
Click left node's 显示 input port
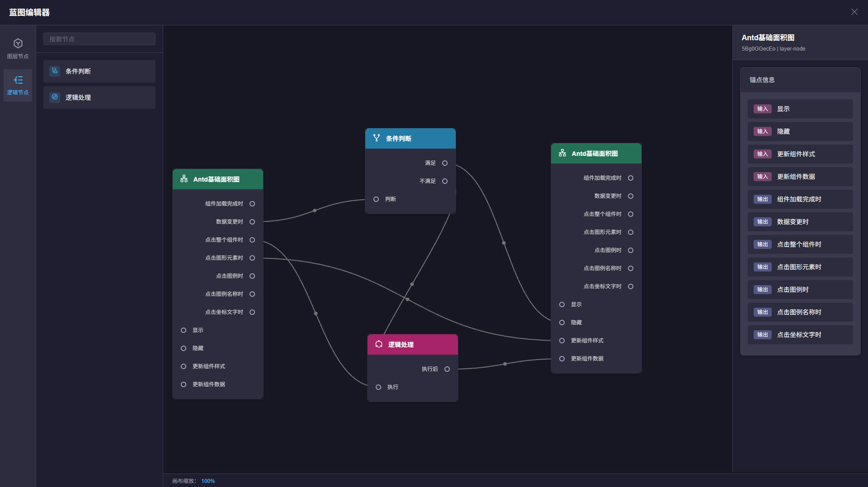(x=184, y=330)
